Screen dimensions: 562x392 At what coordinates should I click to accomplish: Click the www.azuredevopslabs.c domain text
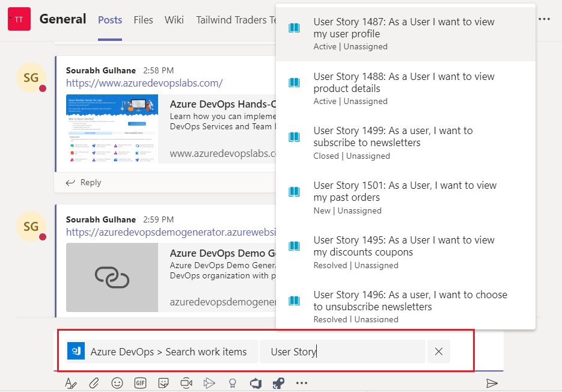223,153
